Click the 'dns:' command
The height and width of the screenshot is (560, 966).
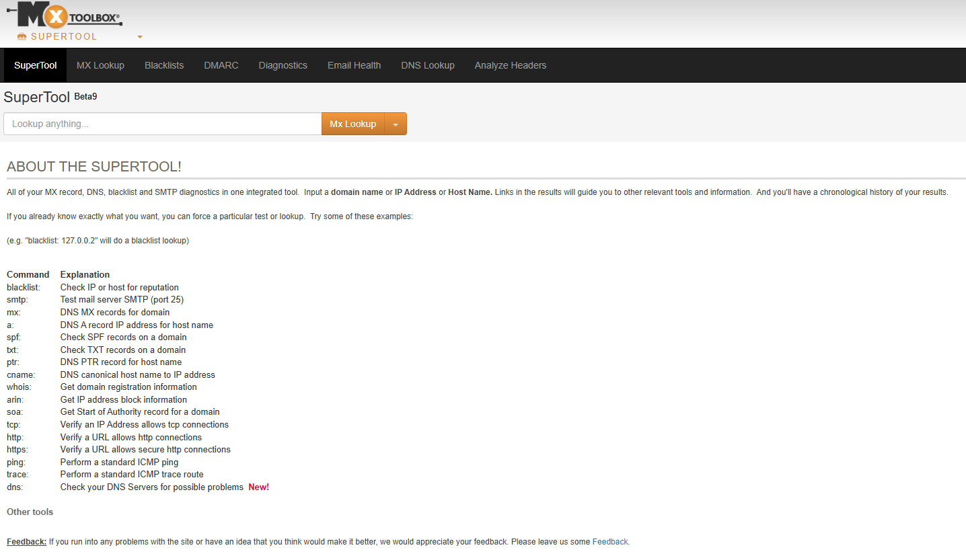(x=15, y=487)
